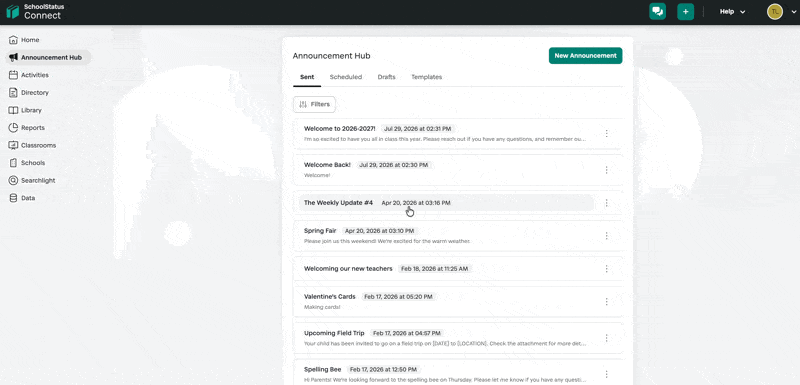Open the Welcome to 2026-2027! announcement
Screen dimensions: 800x385
458,134
